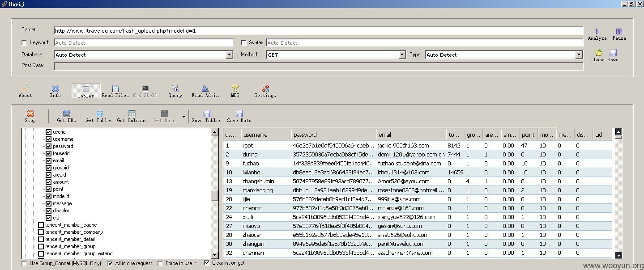The image size is (644, 270).
Task: Click the Get Data icon
Action: pyautogui.click(x=165, y=114)
